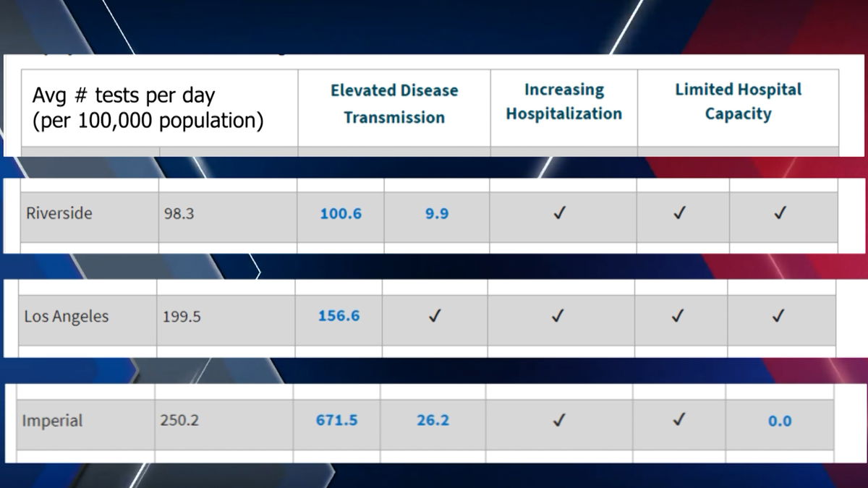
Task: Click the Limited Hospital Capacity column header
Action: pyautogui.click(x=738, y=102)
